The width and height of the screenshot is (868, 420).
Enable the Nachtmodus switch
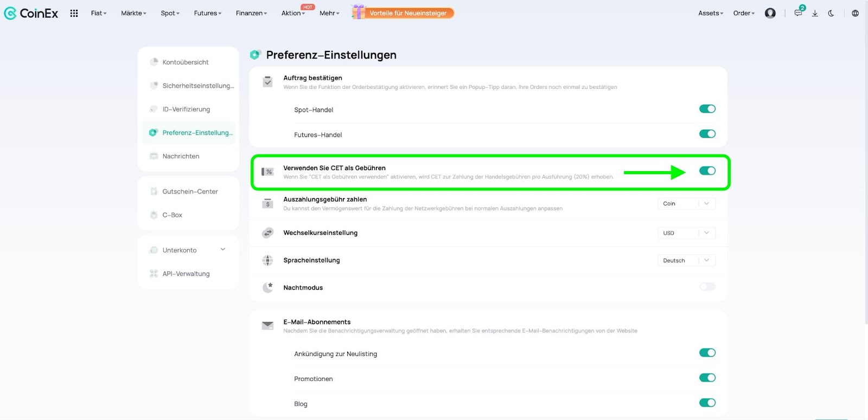tap(707, 287)
